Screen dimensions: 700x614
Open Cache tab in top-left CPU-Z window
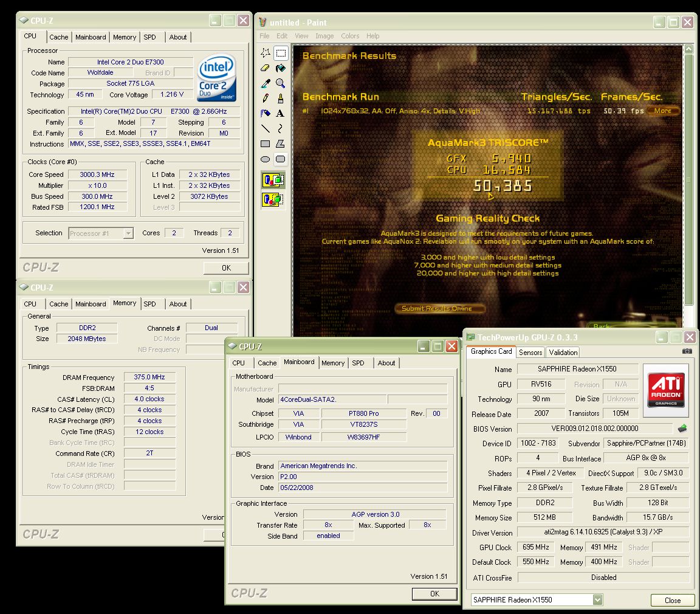coord(59,37)
